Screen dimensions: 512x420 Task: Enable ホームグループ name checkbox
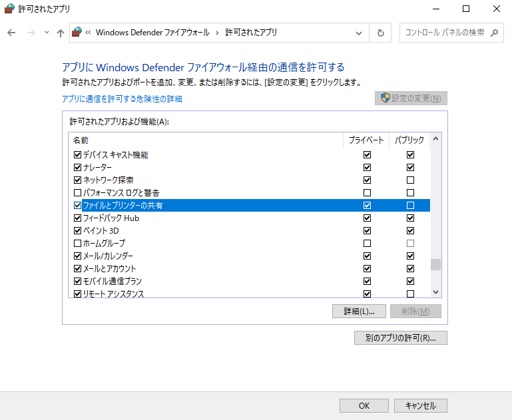coord(77,244)
